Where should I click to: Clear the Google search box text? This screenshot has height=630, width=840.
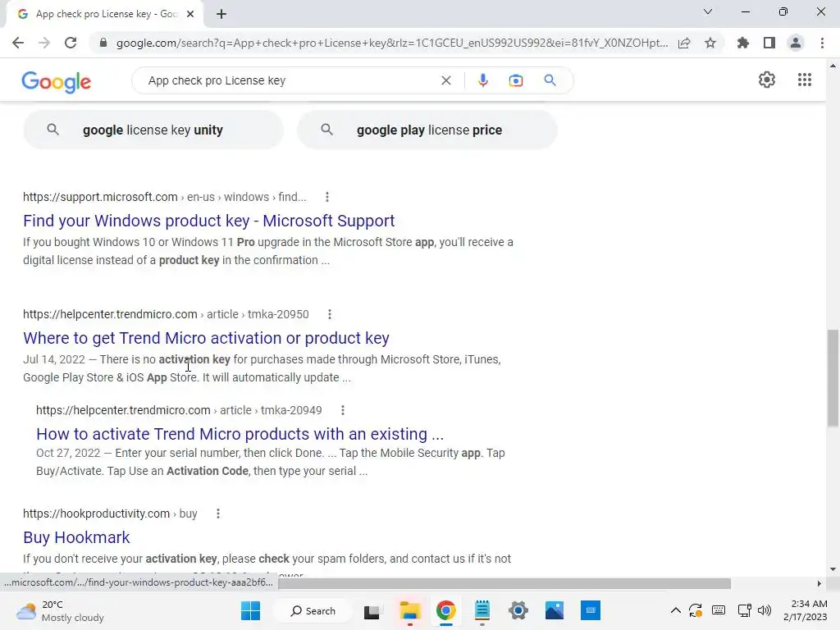pos(445,80)
